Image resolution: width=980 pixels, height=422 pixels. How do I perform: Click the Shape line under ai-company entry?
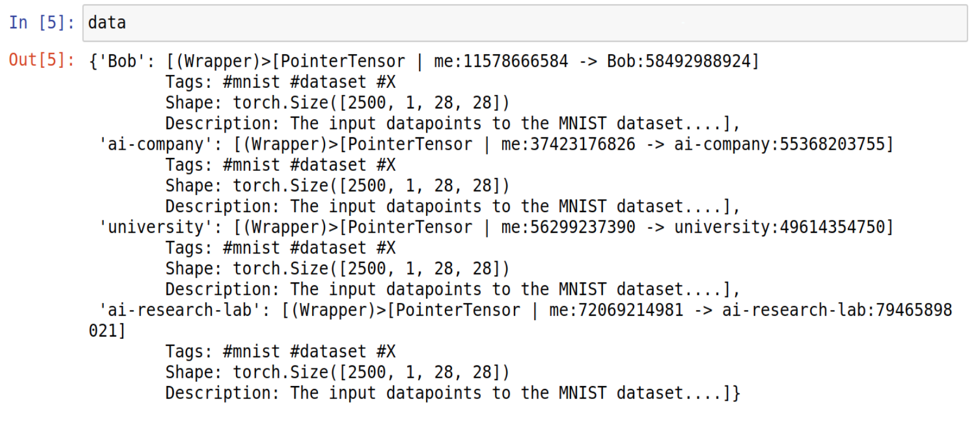pyautogui.click(x=337, y=186)
